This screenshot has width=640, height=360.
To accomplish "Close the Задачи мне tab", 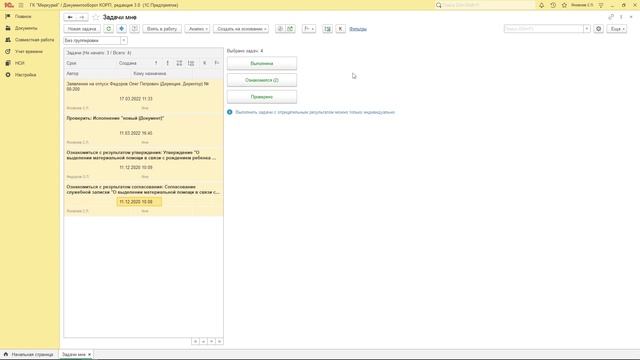I will (x=89, y=354).
